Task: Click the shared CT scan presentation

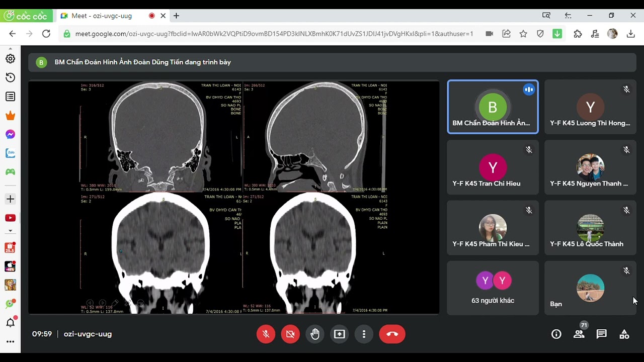Action: pyautogui.click(x=233, y=198)
